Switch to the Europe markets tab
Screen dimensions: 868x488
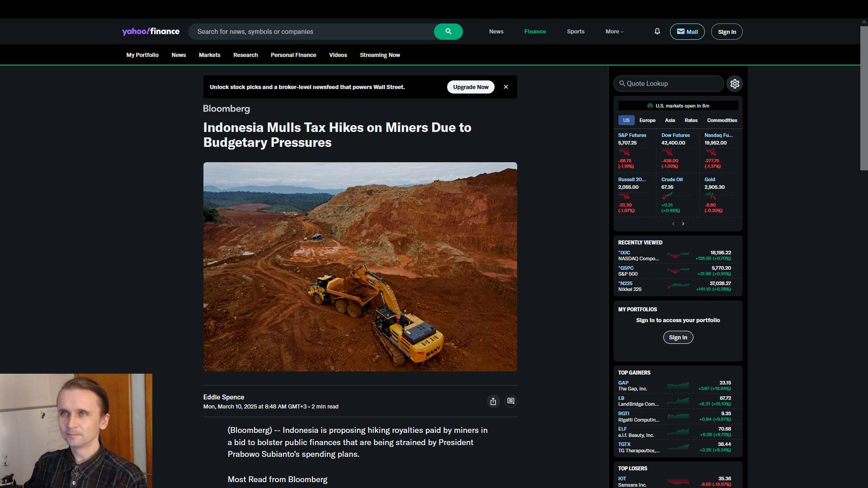click(x=647, y=120)
